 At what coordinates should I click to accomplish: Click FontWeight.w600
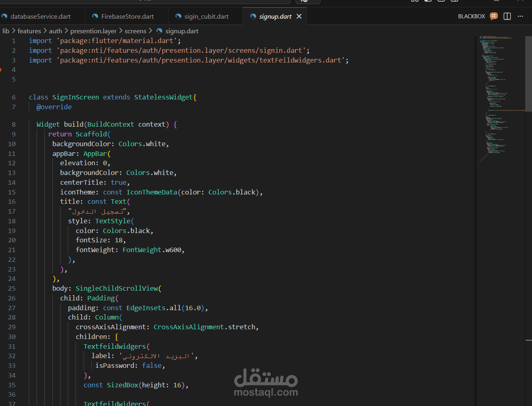(152, 250)
